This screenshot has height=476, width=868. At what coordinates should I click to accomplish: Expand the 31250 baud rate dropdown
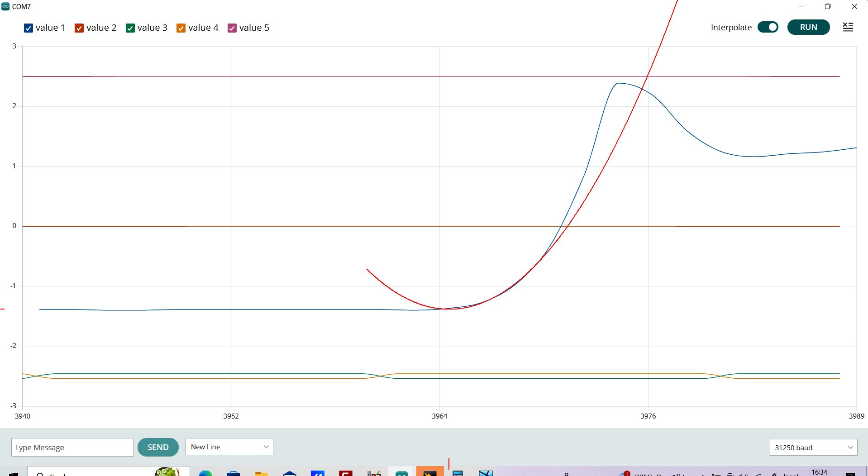coord(813,447)
